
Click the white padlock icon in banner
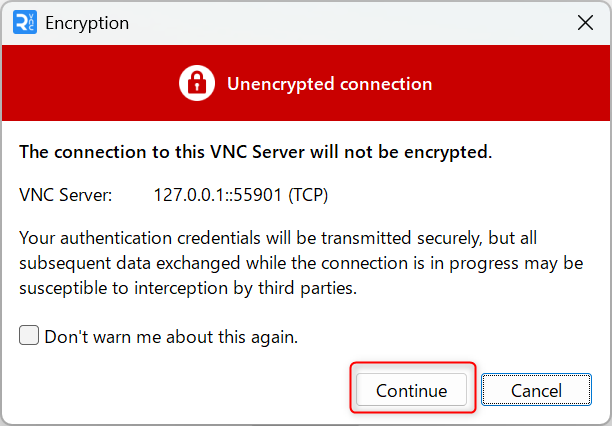coord(197,83)
